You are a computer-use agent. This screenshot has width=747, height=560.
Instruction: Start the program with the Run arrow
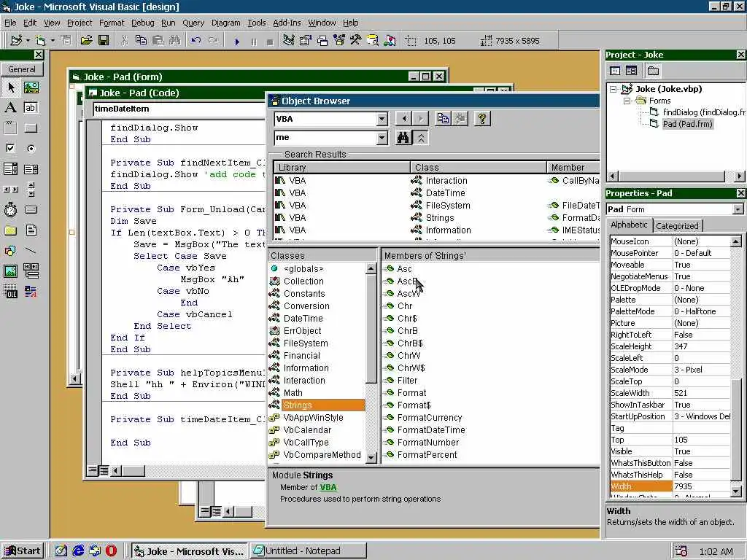click(237, 42)
